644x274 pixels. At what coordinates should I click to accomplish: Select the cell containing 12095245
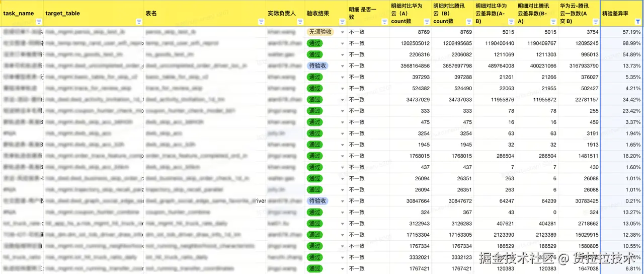tap(579, 43)
